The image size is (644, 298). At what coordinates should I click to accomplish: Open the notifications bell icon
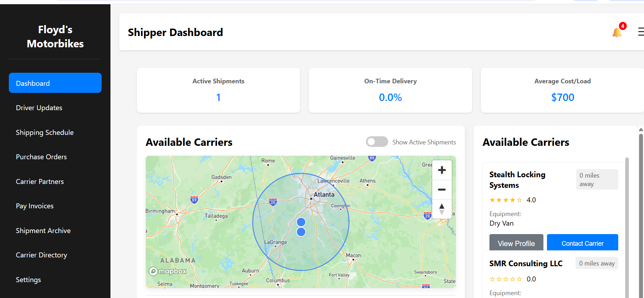click(617, 32)
